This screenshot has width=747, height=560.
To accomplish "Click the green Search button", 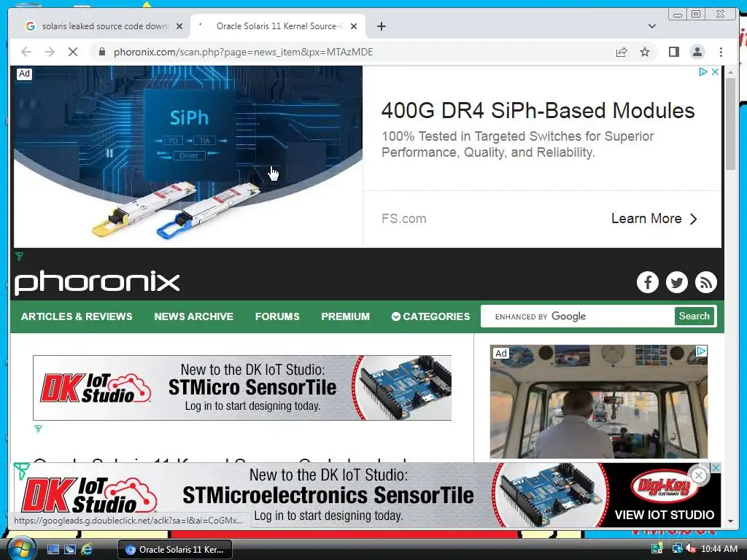I will (x=694, y=316).
